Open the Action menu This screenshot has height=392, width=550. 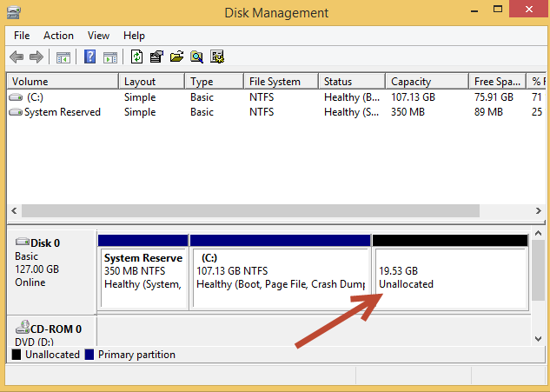pos(58,36)
